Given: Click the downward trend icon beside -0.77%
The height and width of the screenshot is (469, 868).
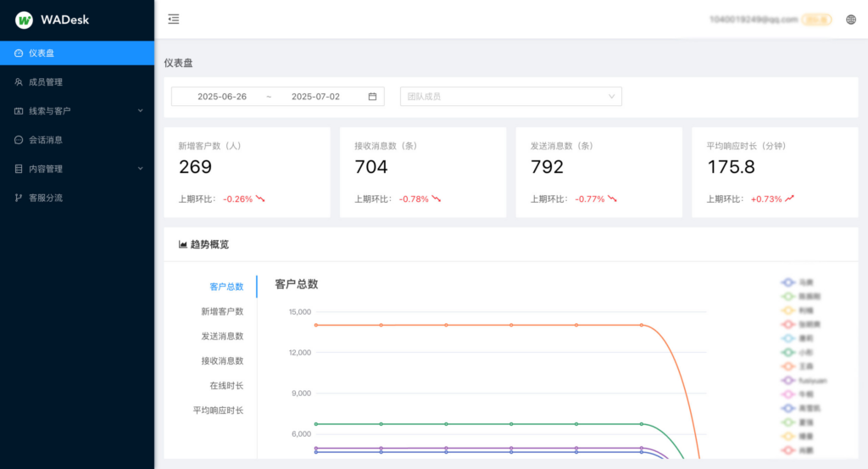Looking at the screenshot, I should [612, 198].
